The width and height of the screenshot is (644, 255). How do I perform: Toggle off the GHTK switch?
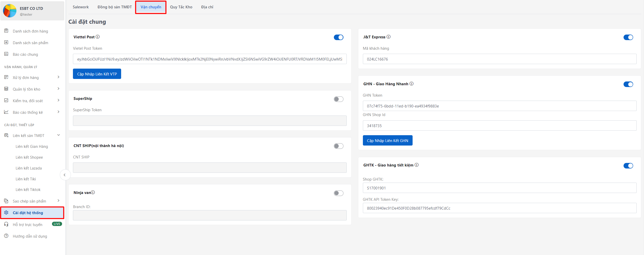point(628,166)
